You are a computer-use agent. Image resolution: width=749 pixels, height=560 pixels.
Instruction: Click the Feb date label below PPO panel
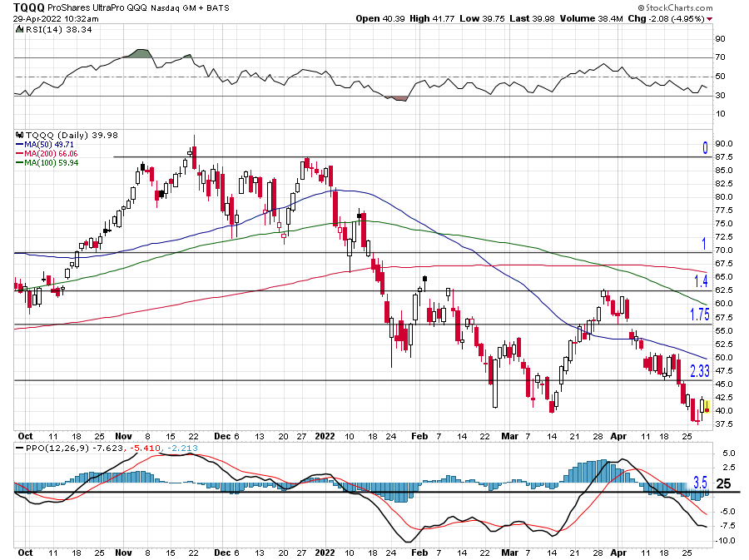click(x=419, y=553)
